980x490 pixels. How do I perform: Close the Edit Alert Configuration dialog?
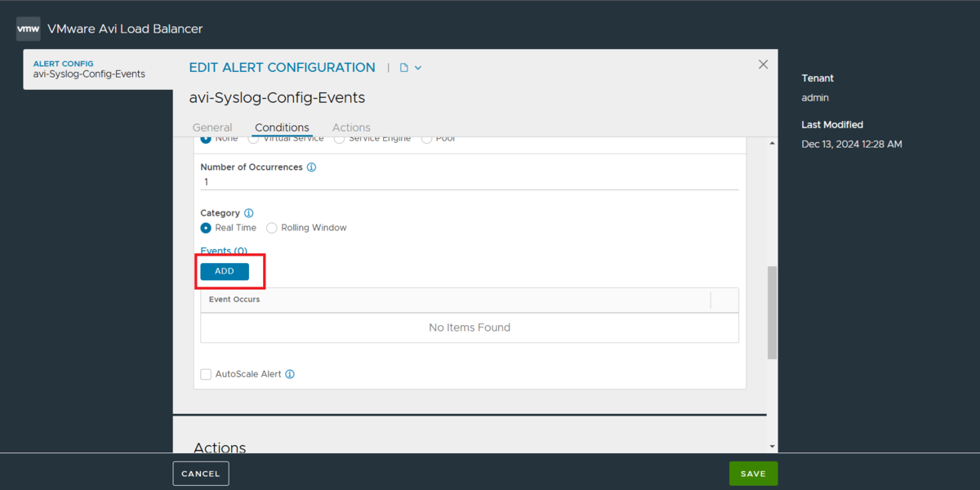(x=764, y=65)
